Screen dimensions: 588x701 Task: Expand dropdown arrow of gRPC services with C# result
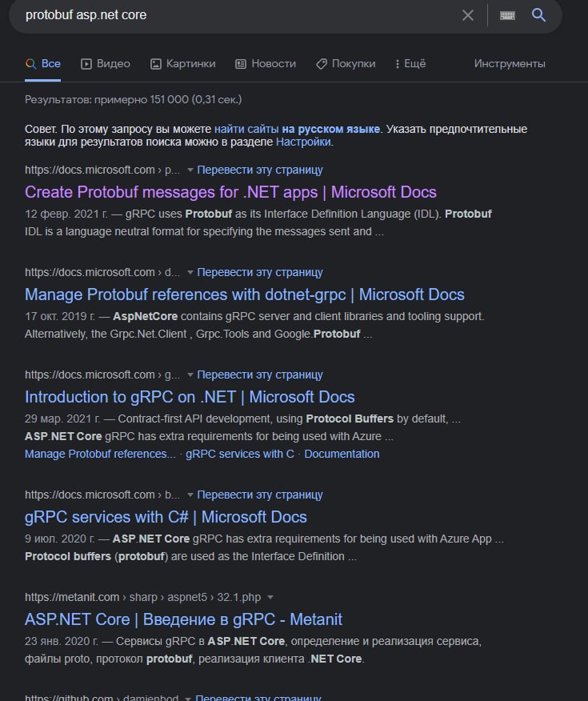[190, 495]
